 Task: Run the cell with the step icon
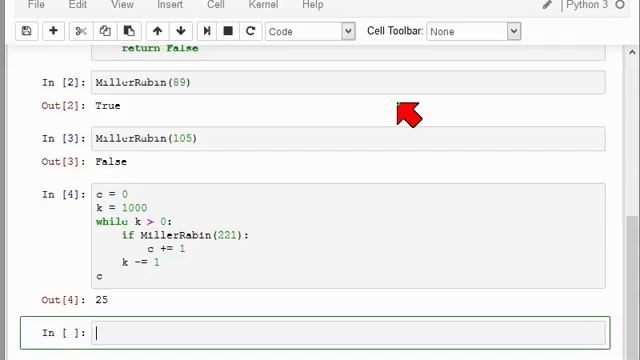point(207,31)
